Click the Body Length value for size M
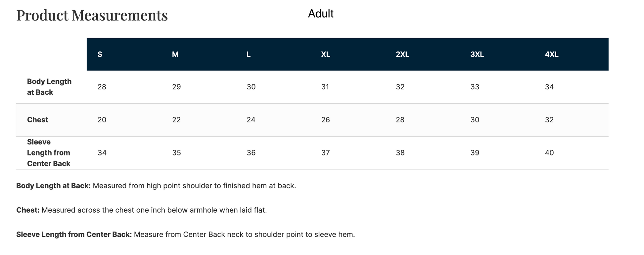Image resolution: width=644 pixels, height=255 pixels. coord(176,87)
